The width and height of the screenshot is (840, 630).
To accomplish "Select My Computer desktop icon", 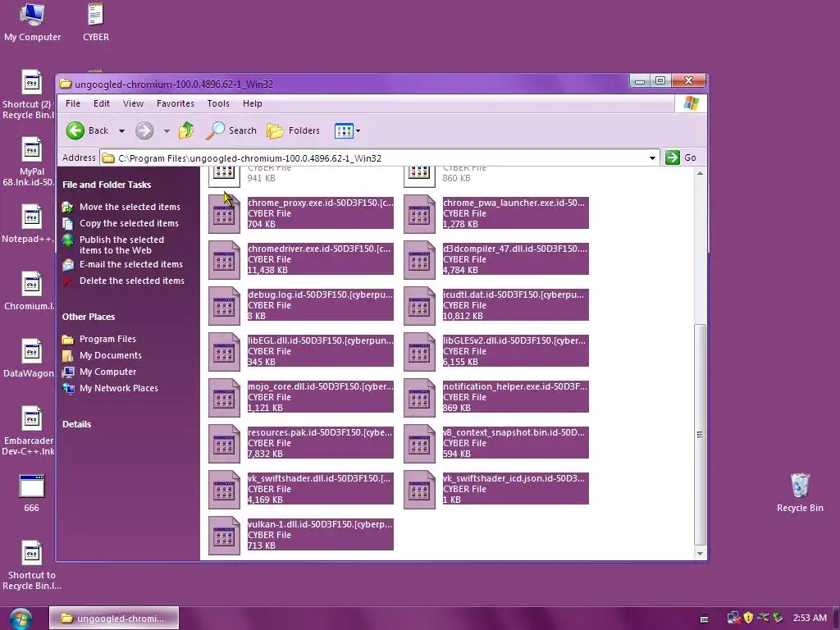I will pos(32,22).
